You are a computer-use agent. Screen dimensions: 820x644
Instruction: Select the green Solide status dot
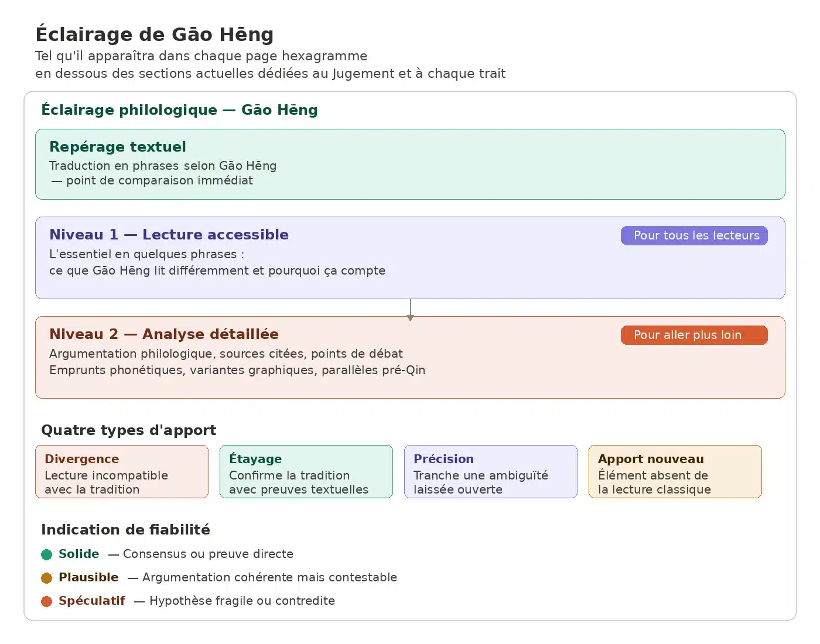tap(46, 554)
